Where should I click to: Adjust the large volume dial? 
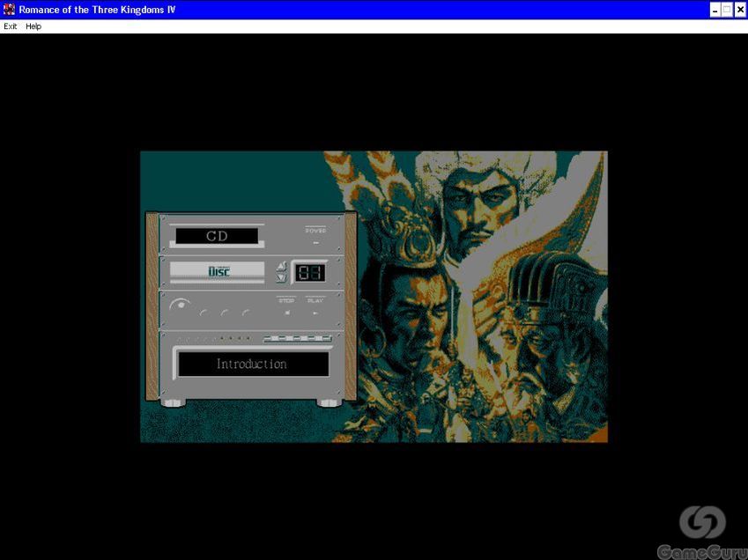tap(180, 305)
